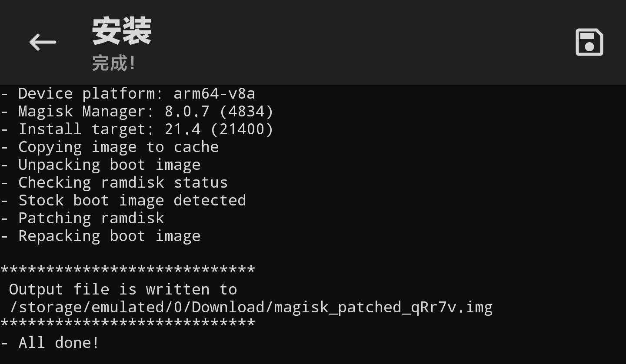
Task: Click the 完成! status subtitle
Action: coord(114,63)
